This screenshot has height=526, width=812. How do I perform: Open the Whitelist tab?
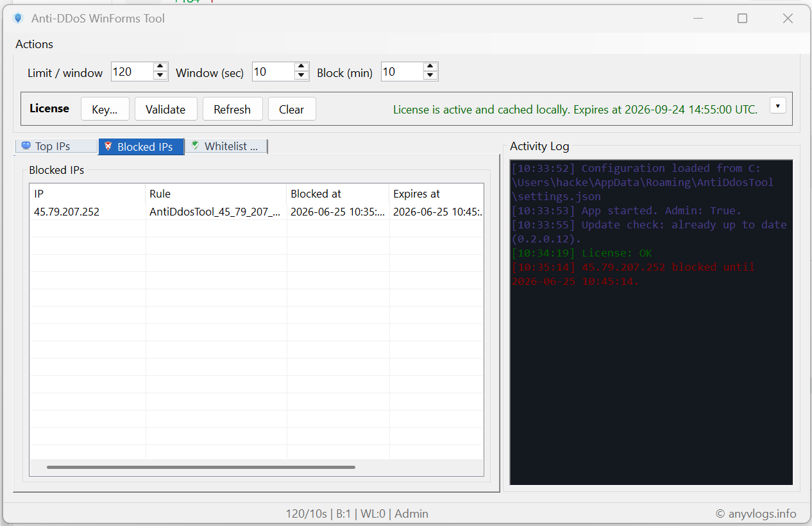(226, 146)
